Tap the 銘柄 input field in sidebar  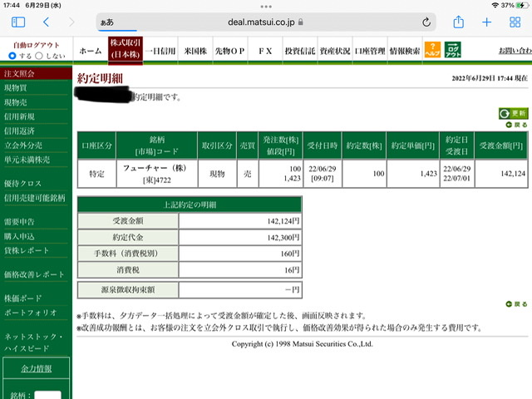pos(48,395)
